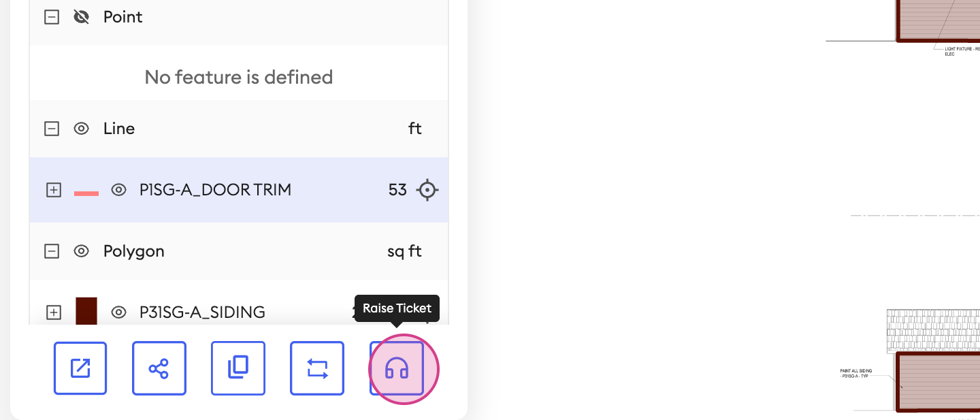Toggle Polygon group visibility eye
The image size is (980, 420).
click(82, 251)
